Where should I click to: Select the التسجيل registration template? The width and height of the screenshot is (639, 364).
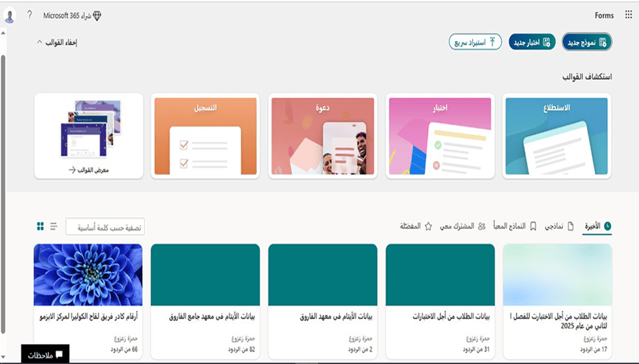point(205,136)
